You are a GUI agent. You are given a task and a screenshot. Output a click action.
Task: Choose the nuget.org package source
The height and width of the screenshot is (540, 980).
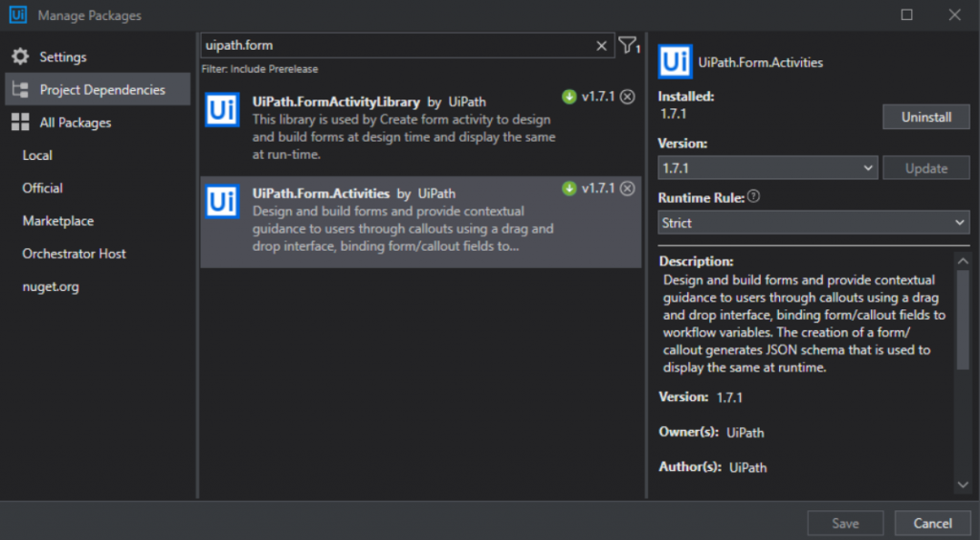tap(51, 286)
